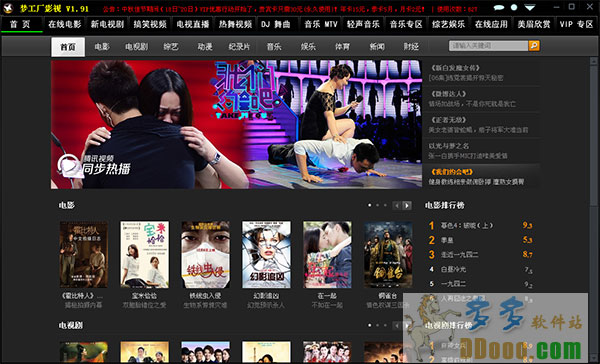Open the 美眉欣赏 top tab
This screenshot has height=364, width=600.
point(534,24)
